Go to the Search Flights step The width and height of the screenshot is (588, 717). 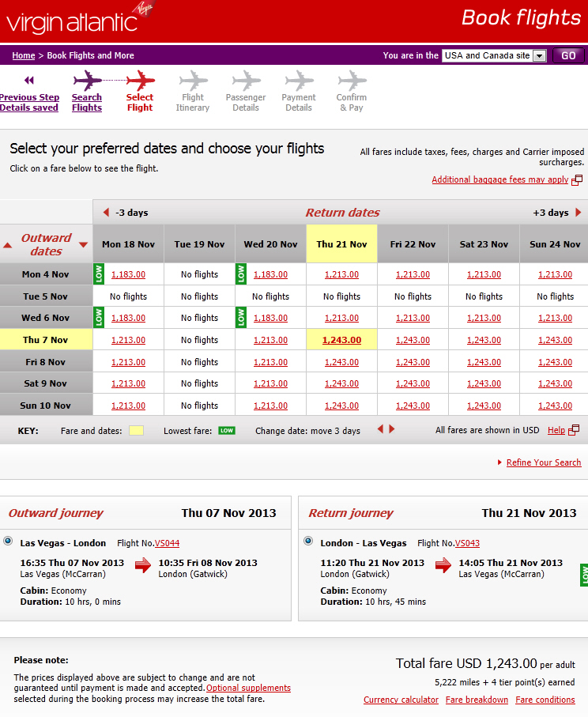point(87,103)
